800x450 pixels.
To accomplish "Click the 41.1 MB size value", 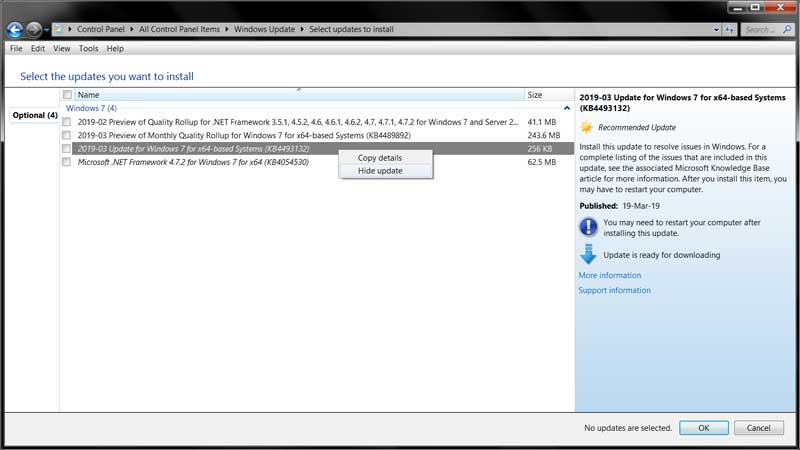I will [541, 122].
